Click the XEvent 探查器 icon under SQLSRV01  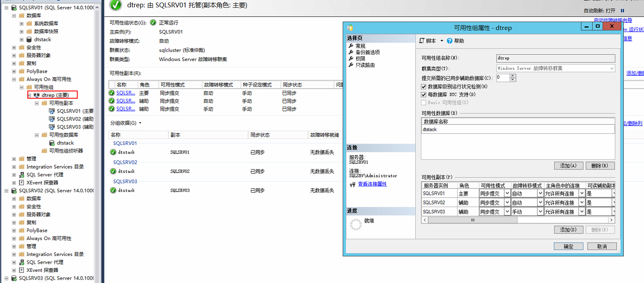[x=22, y=183]
